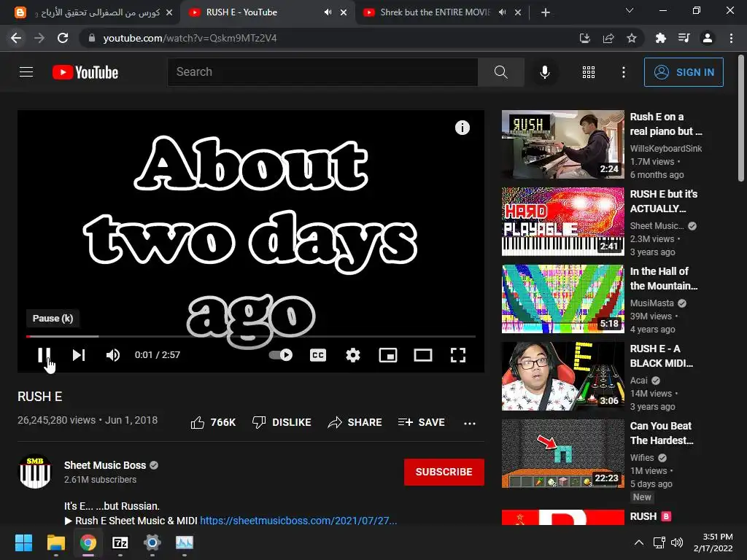Open In the Hall of the Mountain video
This screenshot has height=560, width=747.
(x=562, y=299)
